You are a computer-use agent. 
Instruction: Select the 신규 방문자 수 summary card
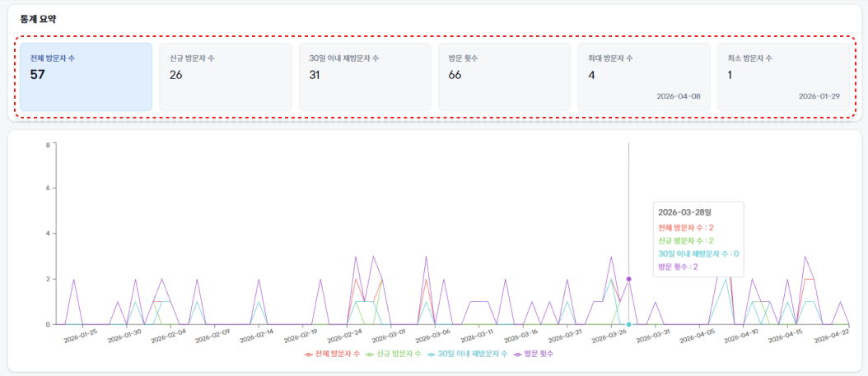225,77
